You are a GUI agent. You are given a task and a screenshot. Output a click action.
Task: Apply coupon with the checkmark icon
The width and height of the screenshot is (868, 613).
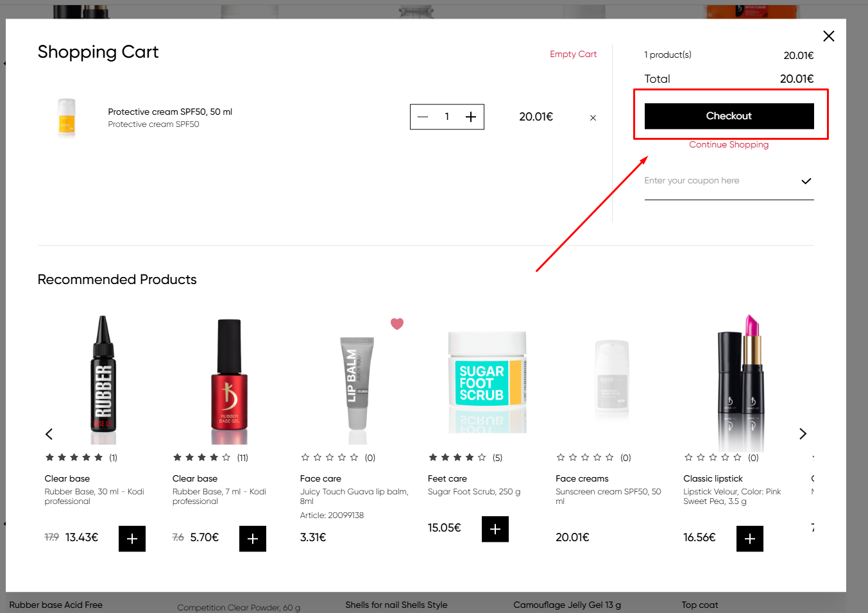click(x=806, y=181)
